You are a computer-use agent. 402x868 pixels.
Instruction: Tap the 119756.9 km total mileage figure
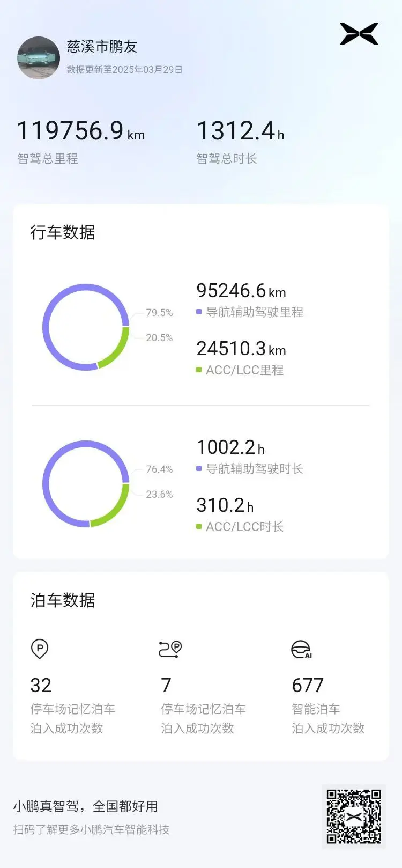coord(80,131)
